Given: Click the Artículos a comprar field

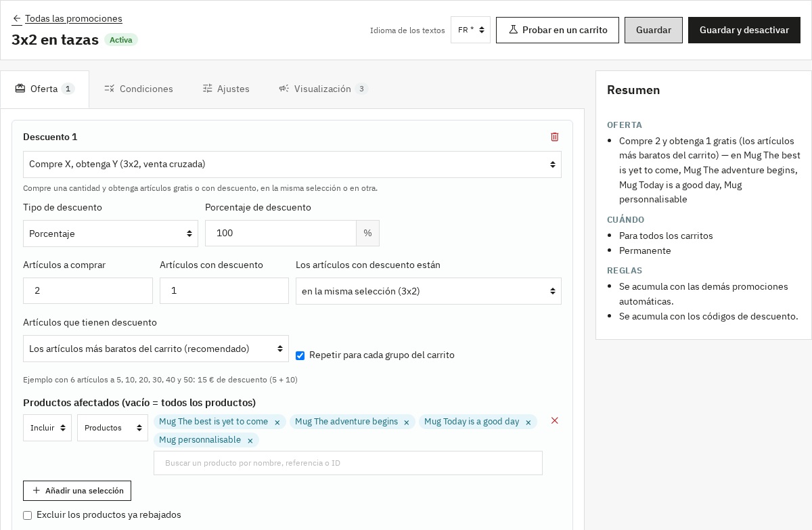Looking at the screenshot, I should (x=88, y=291).
